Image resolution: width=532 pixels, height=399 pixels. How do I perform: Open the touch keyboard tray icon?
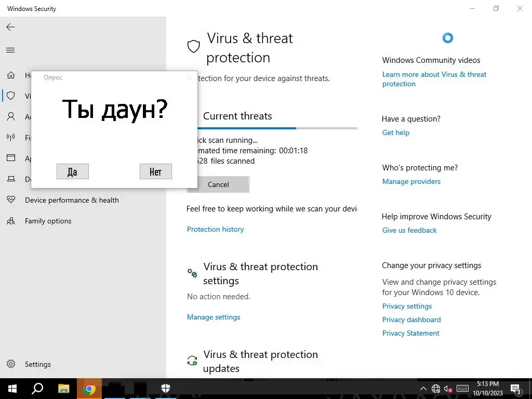click(x=462, y=389)
